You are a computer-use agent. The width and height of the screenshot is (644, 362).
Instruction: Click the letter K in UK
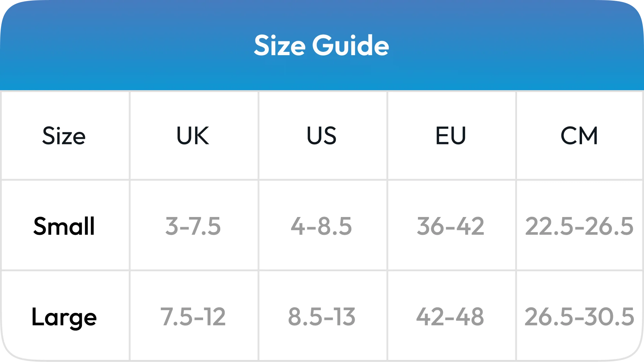202,136
